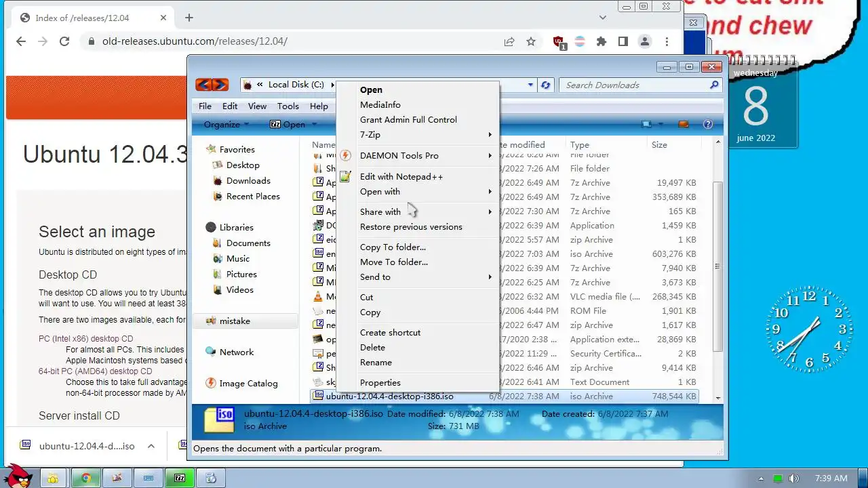
Task: Select the Pictures library
Action: coord(241,274)
